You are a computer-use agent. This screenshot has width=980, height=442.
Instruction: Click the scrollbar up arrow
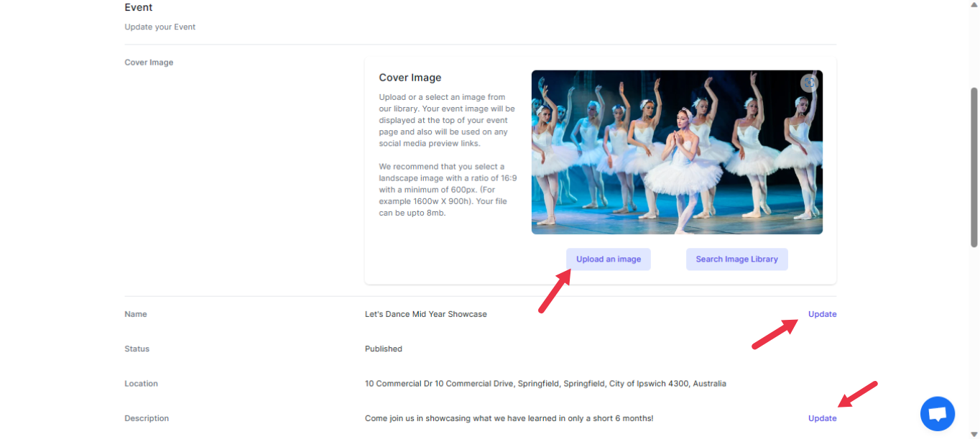coord(974,5)
